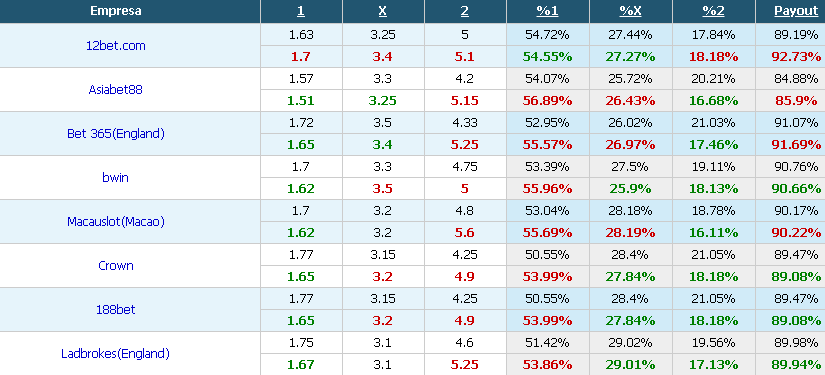Screen dimensions: 825x375
Task: Open the 12bet.com bookmaker link
Action: pos(116,46)
